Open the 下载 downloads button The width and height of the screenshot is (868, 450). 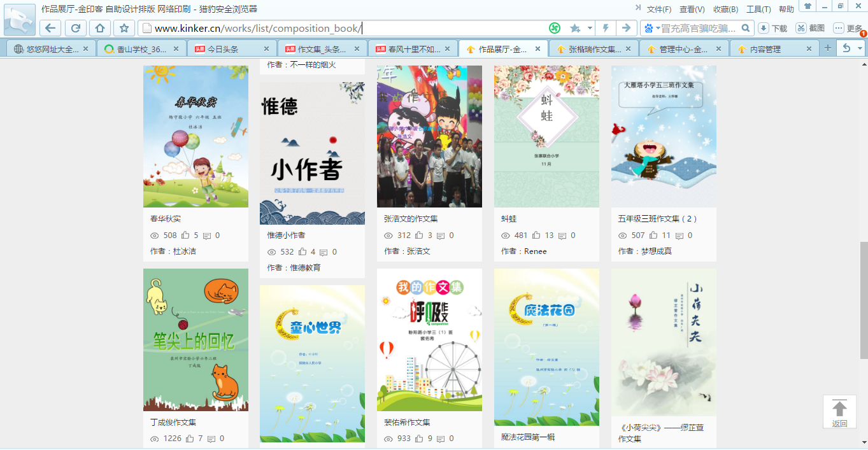[772, 28]
